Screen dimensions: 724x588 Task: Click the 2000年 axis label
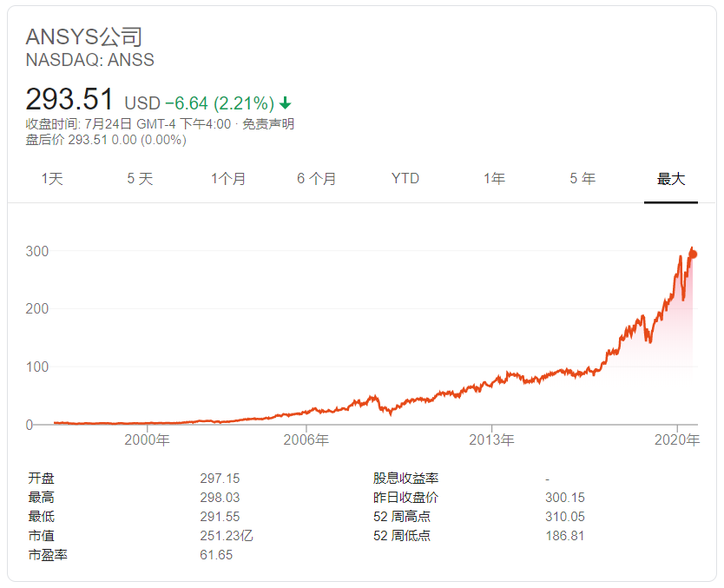click(147, 439)
